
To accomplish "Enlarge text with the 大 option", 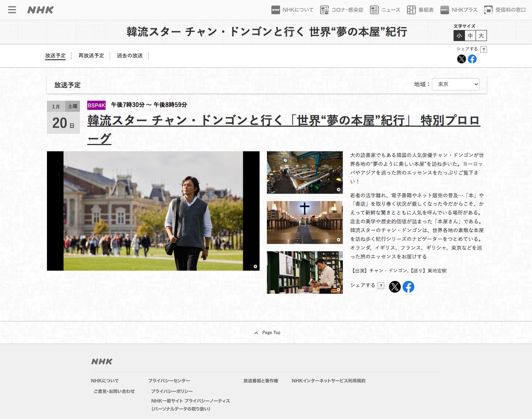I will pyautogui.click(x=481, y=35).
